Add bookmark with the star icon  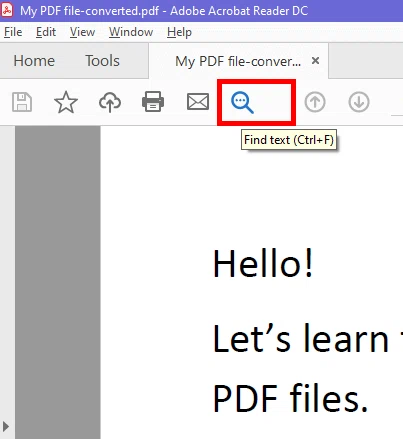pyautogui.click(x=66, y=102)
